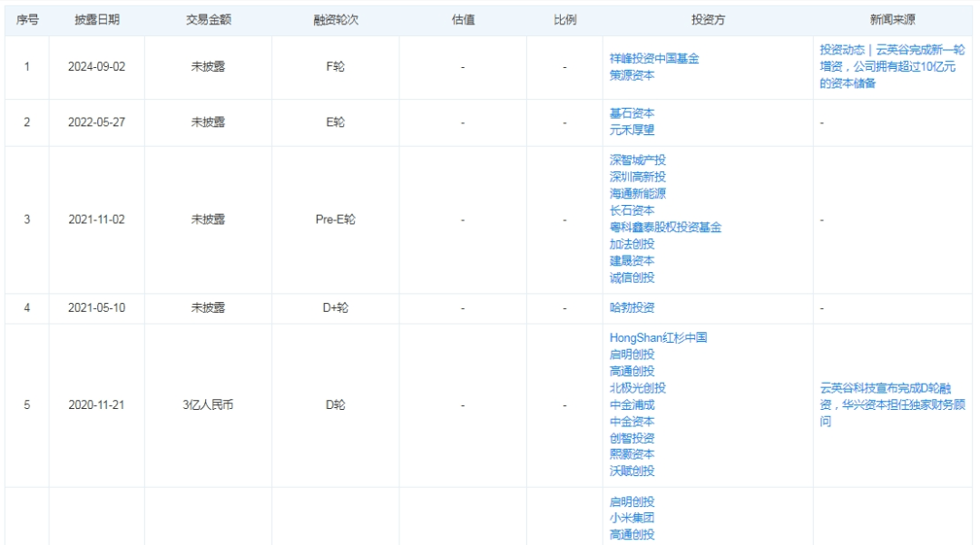This screenshot has height=545, width=980.
Task: Open the 创智投资 investor link
Action: [632, 438]
